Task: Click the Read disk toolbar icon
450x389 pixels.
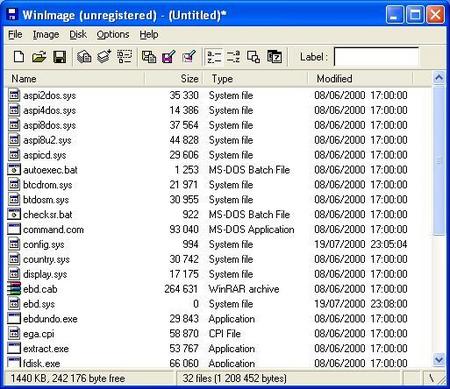Action: pyautogui.click(x=84, y=57)
